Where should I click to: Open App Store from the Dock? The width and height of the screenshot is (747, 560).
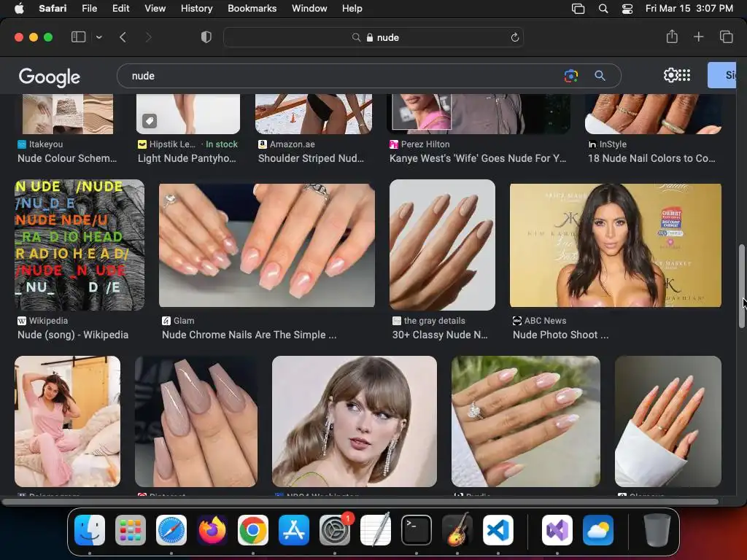point(294,530)
